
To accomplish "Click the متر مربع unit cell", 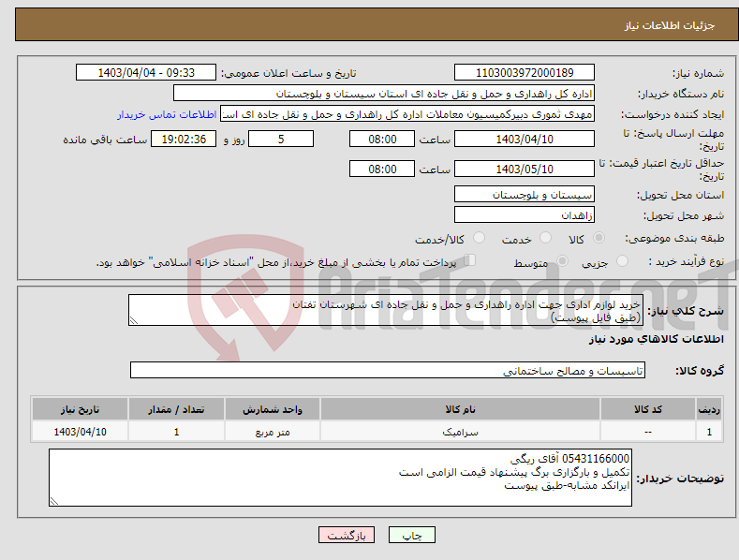I will pyautogui.click(x=273, y=432).
